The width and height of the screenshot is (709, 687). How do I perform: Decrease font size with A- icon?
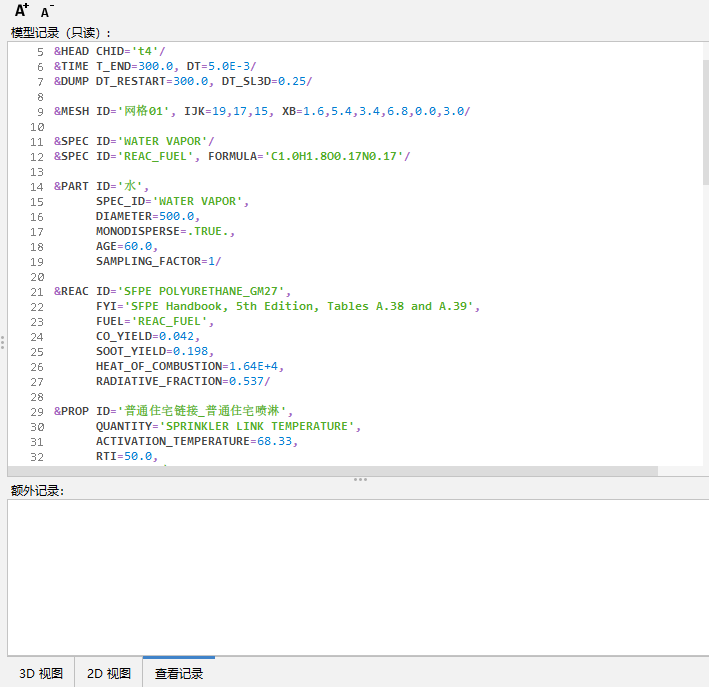[47, 12]
